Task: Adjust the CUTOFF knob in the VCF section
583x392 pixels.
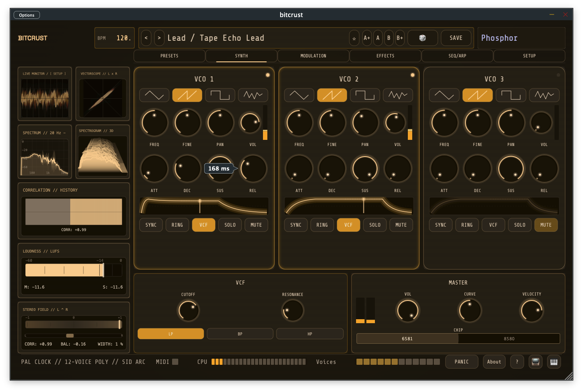Action: click(x=188, y=310)
